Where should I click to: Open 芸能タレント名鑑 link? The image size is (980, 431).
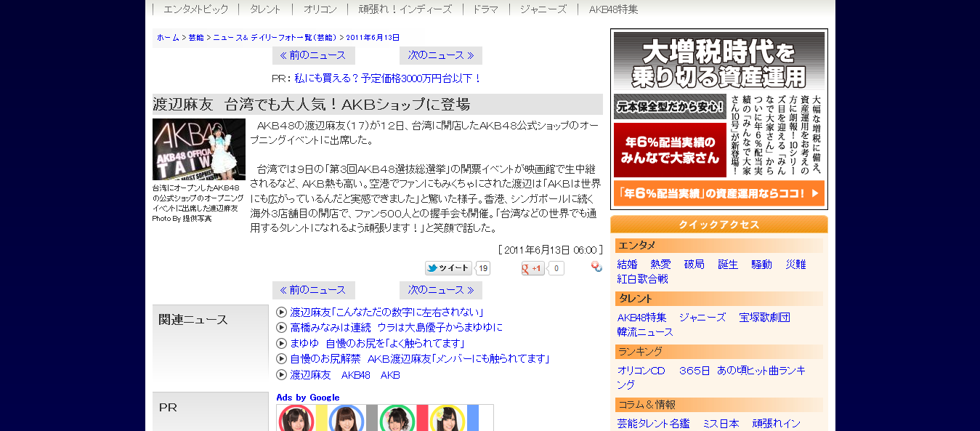point(653,424)
